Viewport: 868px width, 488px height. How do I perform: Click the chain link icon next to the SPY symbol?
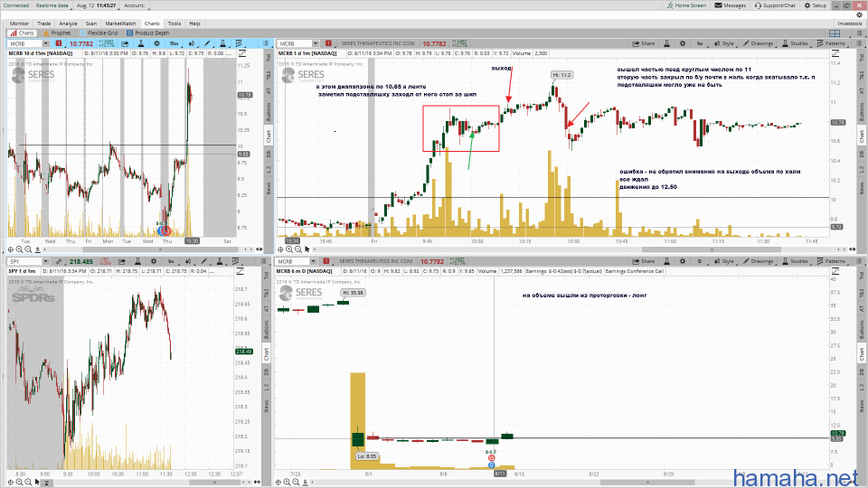click(x=59, y=261)
